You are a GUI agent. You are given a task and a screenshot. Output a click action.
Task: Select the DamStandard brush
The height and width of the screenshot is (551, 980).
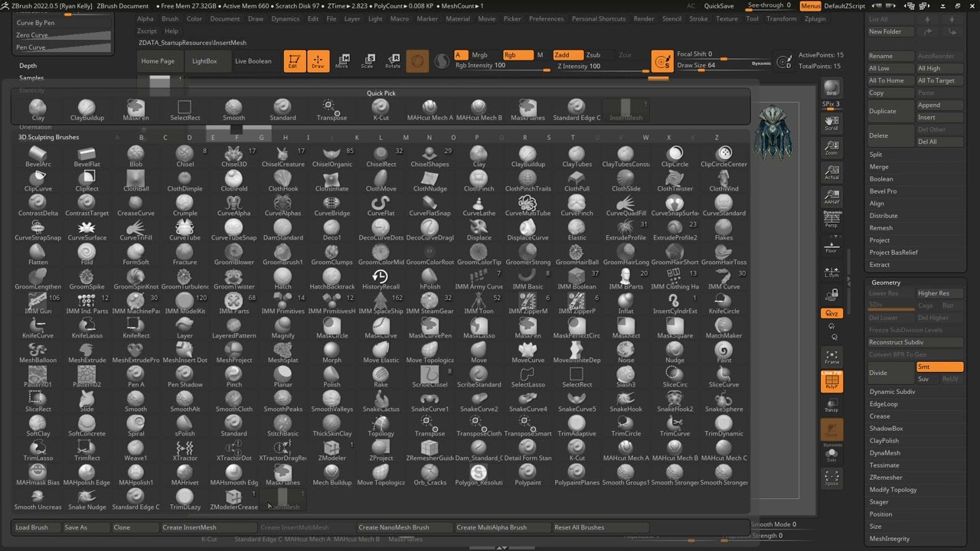283,230
